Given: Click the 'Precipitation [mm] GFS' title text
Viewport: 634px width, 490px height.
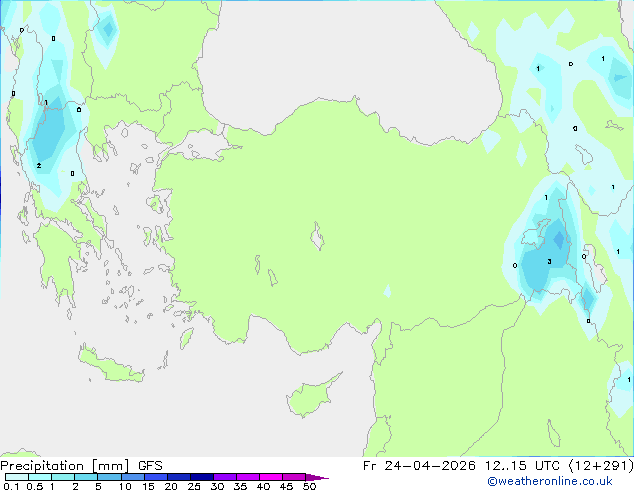Looking at the screenshot, I should click(81, 466).
